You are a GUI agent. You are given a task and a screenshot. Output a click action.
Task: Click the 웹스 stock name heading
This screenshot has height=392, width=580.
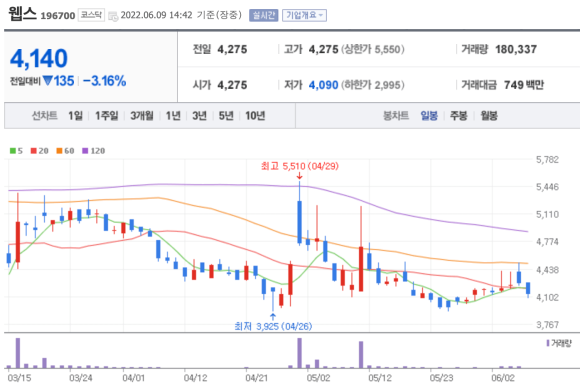pyautogui.click(x=23, y=14)
